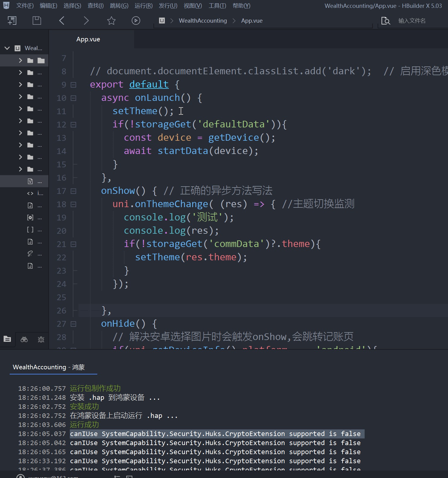The height and width of the screenshot is (478, 448).
Task: Expand the first folder in project tree
Action: pyautogui.click(x=21, y=60)
